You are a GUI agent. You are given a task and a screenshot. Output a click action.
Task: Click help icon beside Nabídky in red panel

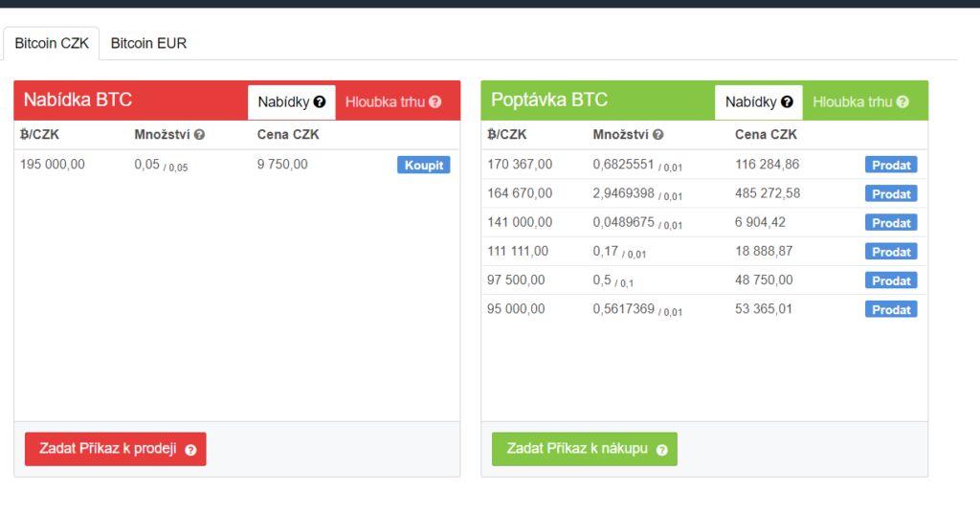coord(320,101)
